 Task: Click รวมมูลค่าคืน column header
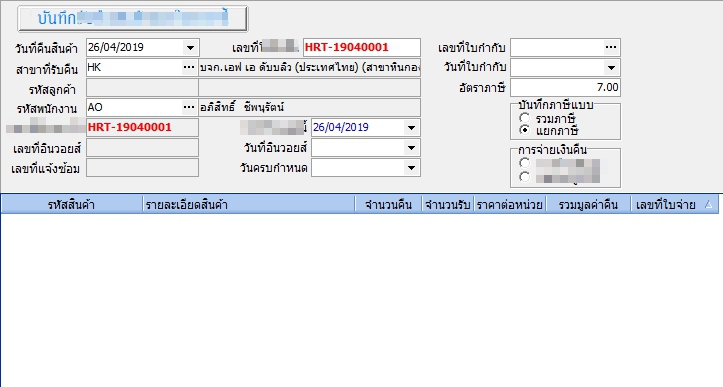pyautogui.click(x=588, y=204)
